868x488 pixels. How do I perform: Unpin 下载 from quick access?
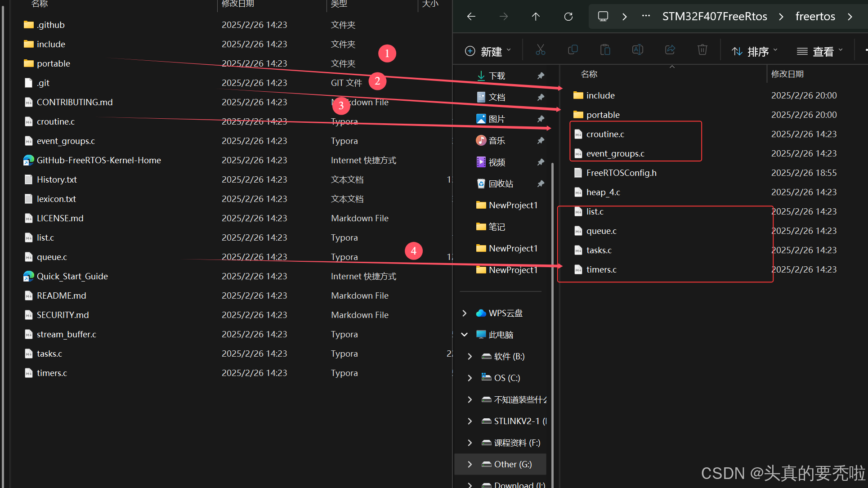(x=541, y=76)
